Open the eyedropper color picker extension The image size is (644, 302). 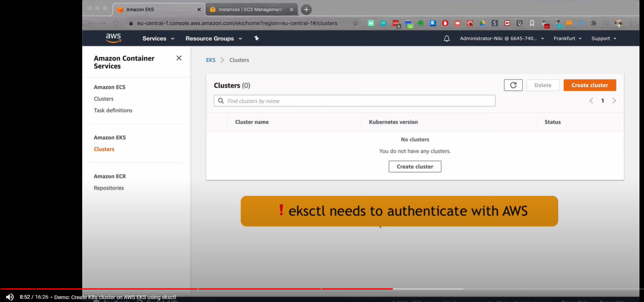558,24
